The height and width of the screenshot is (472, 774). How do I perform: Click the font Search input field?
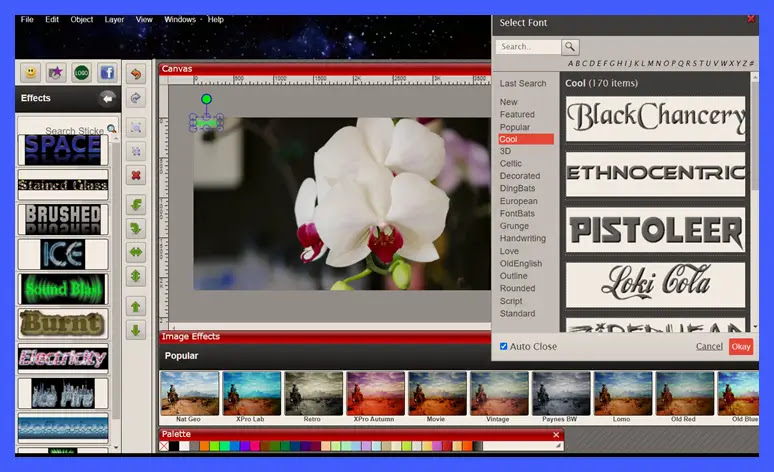click(x=528, y=47)
